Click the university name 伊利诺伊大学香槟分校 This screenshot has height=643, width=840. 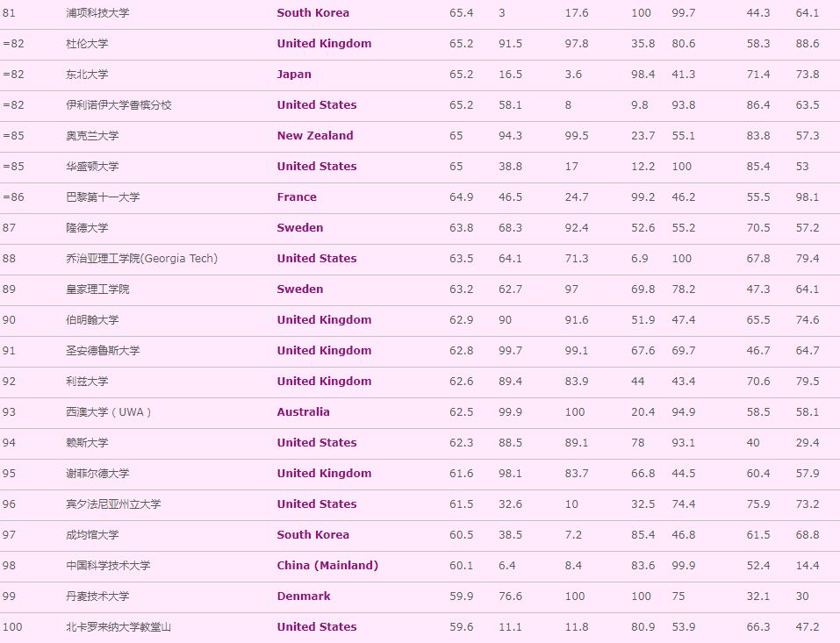118,105
